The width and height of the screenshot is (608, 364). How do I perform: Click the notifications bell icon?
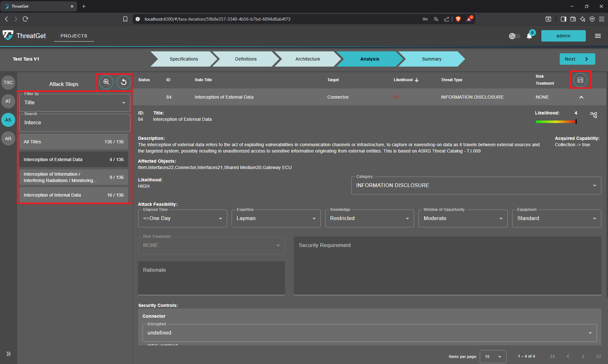529,36
